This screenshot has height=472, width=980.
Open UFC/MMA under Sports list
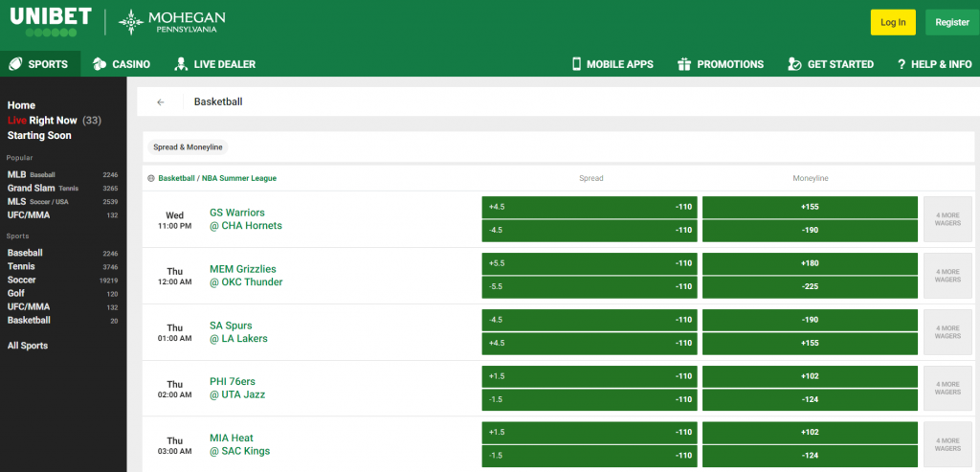(x=62, y=306)
